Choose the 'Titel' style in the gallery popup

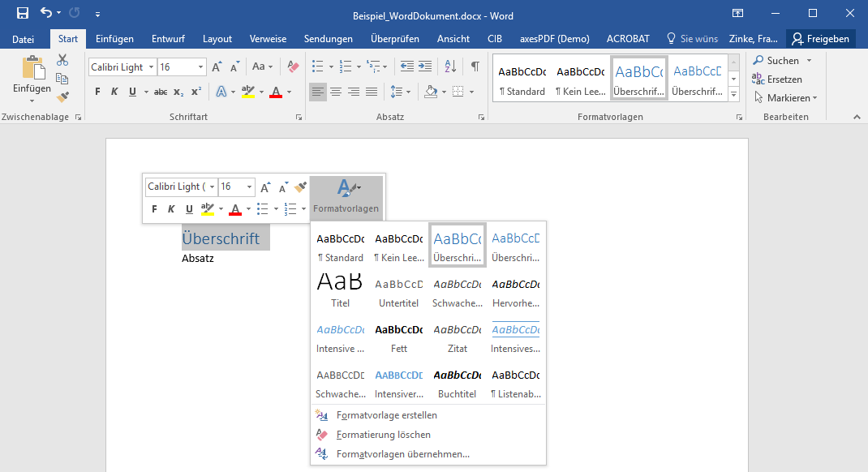(x=340, y=291)
